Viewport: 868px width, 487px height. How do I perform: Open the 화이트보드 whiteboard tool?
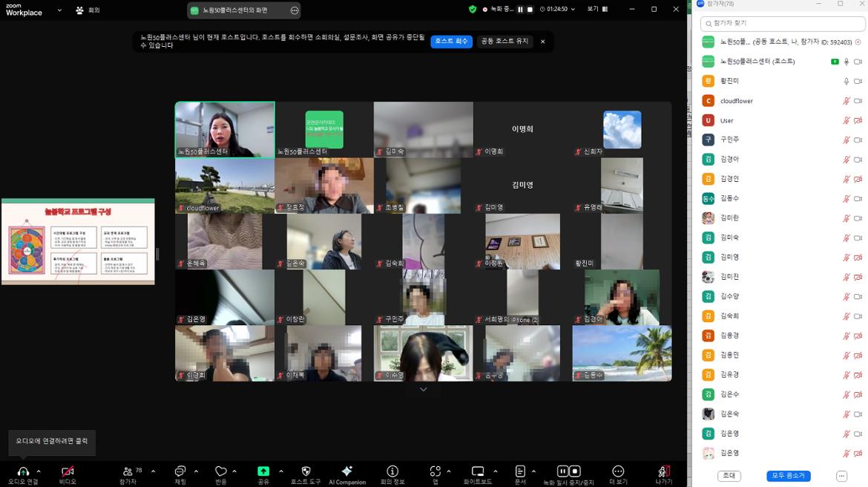[478, 471]
